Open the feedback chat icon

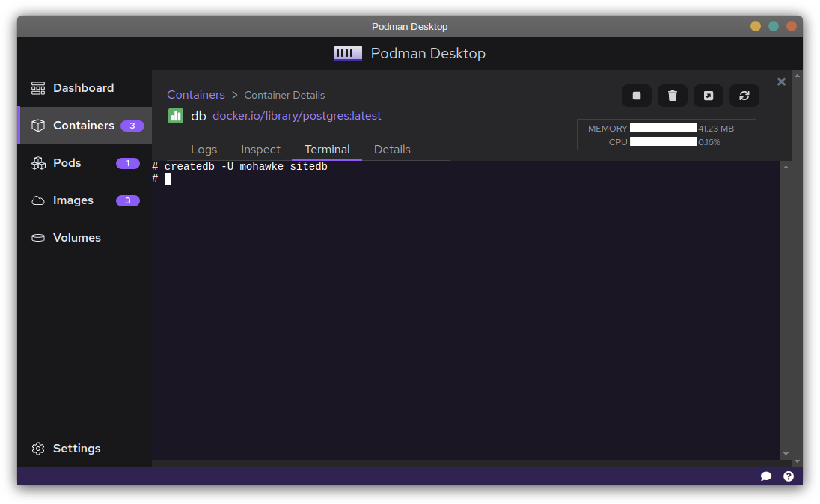766,476
